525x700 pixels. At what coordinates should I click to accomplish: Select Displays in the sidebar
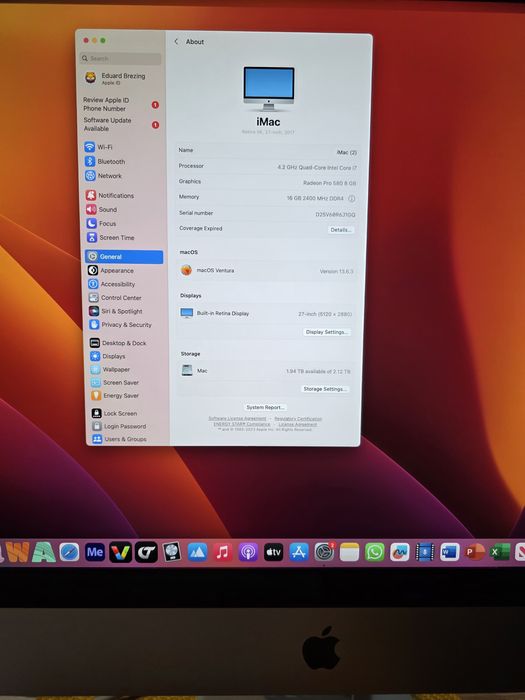[108, 356]
